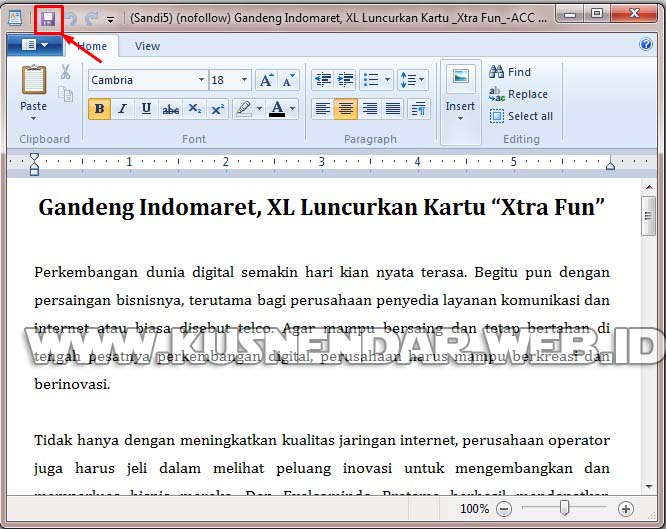This screenshot has width=666, height=529.
Task: Click the Insert picture icon
Action: (x=461, y=78)
